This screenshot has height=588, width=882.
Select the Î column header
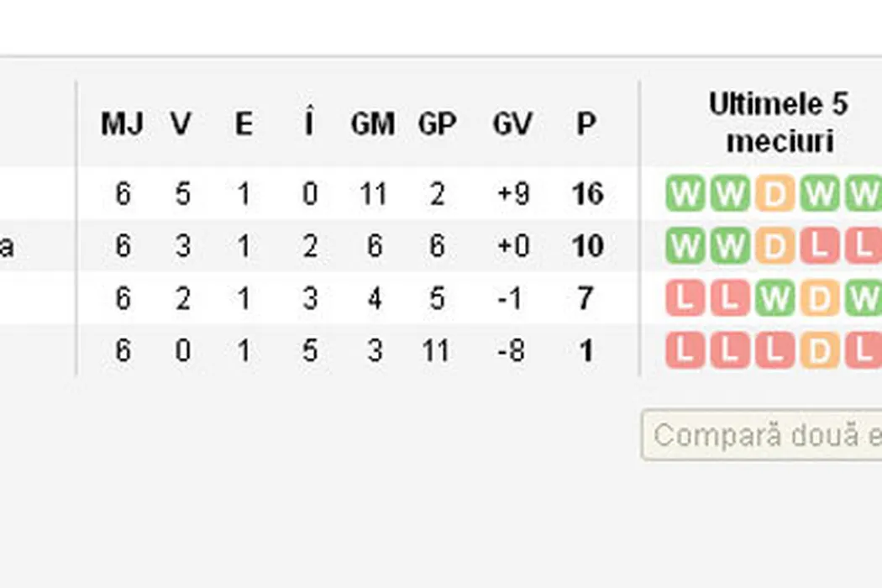pos(309,124)
